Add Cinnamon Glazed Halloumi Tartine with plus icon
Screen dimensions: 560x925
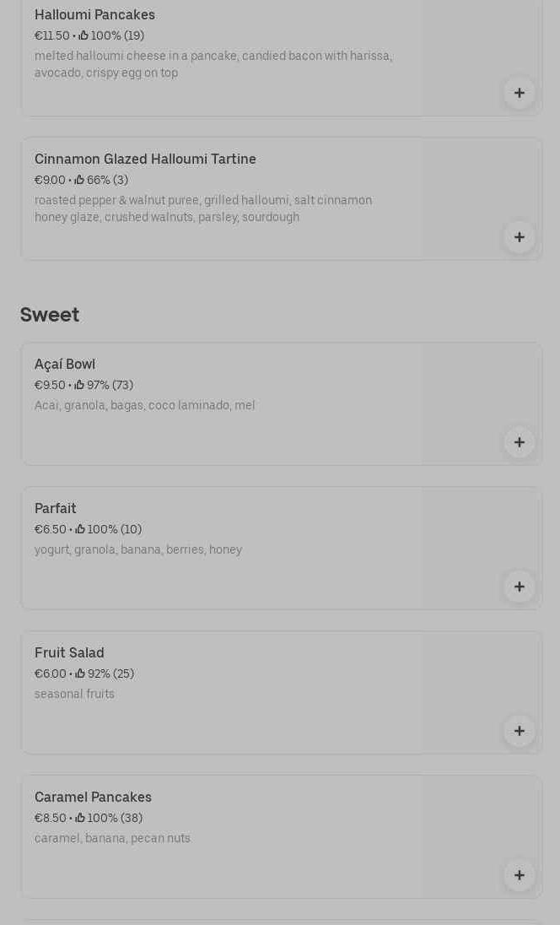coord(520,237)
